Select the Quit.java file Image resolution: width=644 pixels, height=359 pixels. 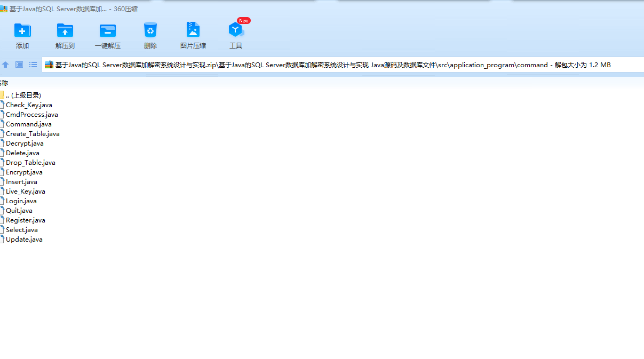[19, 211]
